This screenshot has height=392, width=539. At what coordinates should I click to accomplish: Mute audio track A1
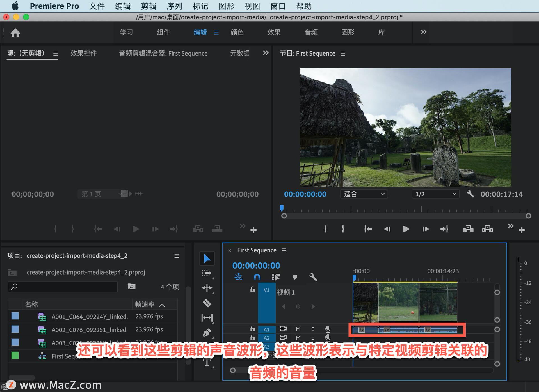click(298, 329)
